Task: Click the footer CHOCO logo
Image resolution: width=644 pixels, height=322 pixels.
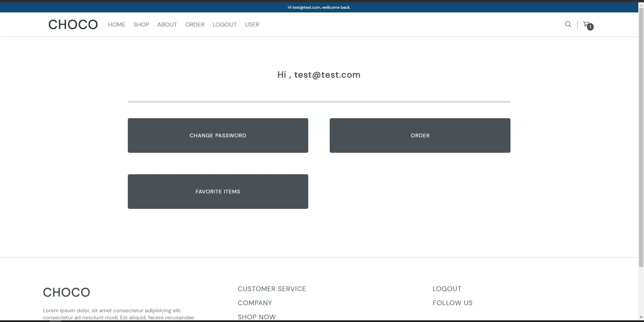Action: [x=66, y=292]
